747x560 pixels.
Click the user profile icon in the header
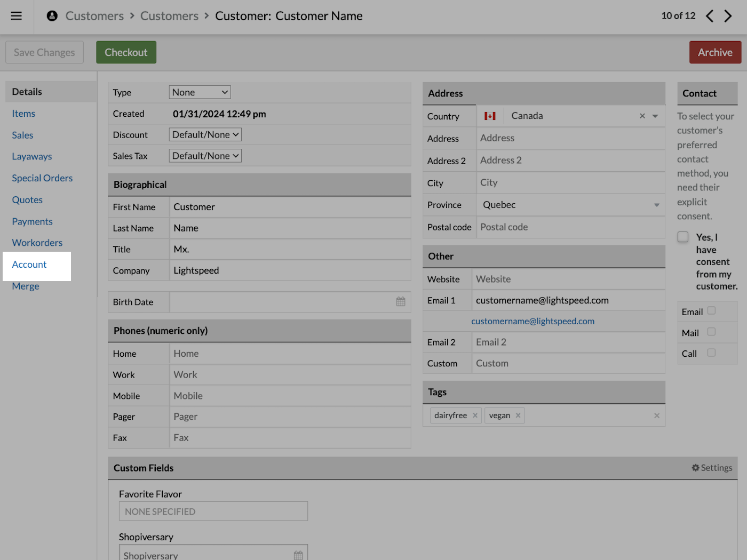tap(51, 15)
